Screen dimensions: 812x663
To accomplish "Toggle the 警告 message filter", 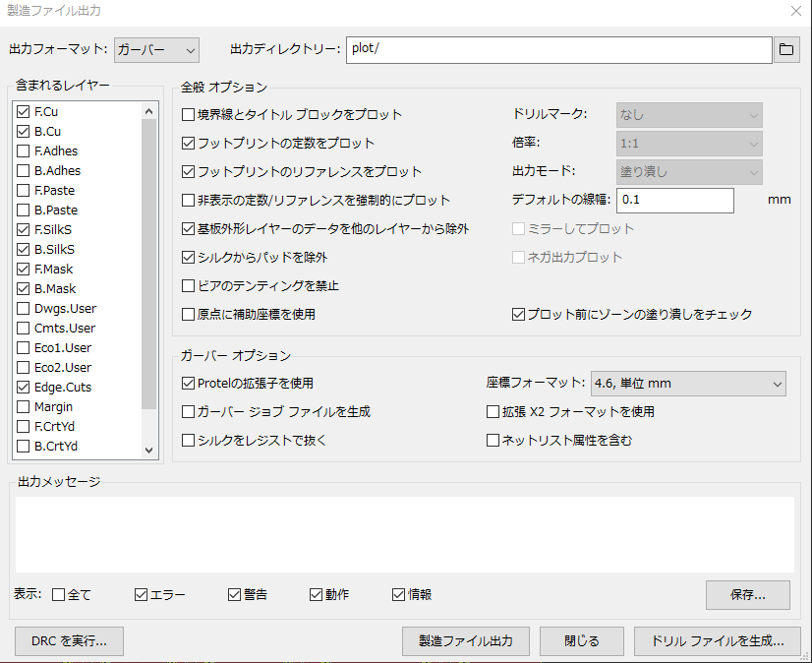I will pyautogui.click(x=235, y=594).
